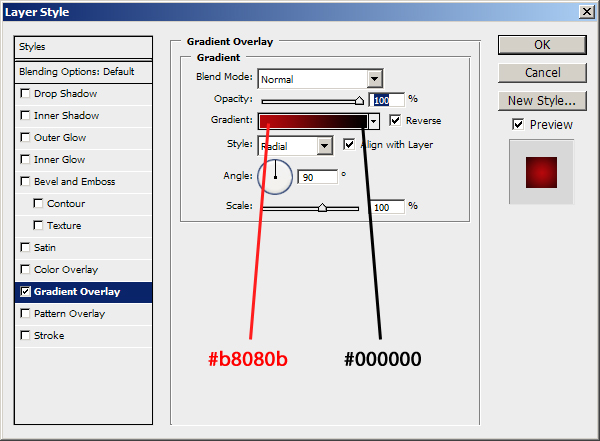Viewport: 600px width, 441px height.
Task: Enable the Pattern Overlay checkbox
Action: [x=25, y=313]
